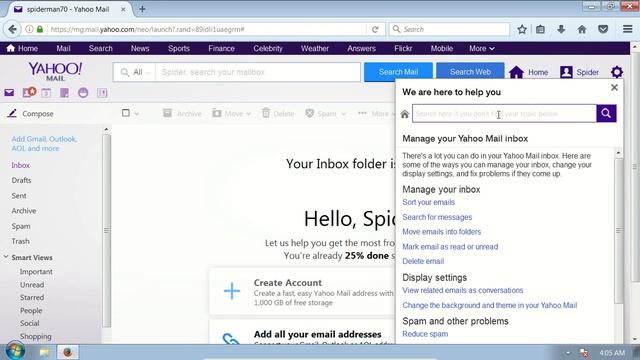This screenshot has height=360, width=640.
Task: Click the Firefox icon in taskbar
Action: 67,351
